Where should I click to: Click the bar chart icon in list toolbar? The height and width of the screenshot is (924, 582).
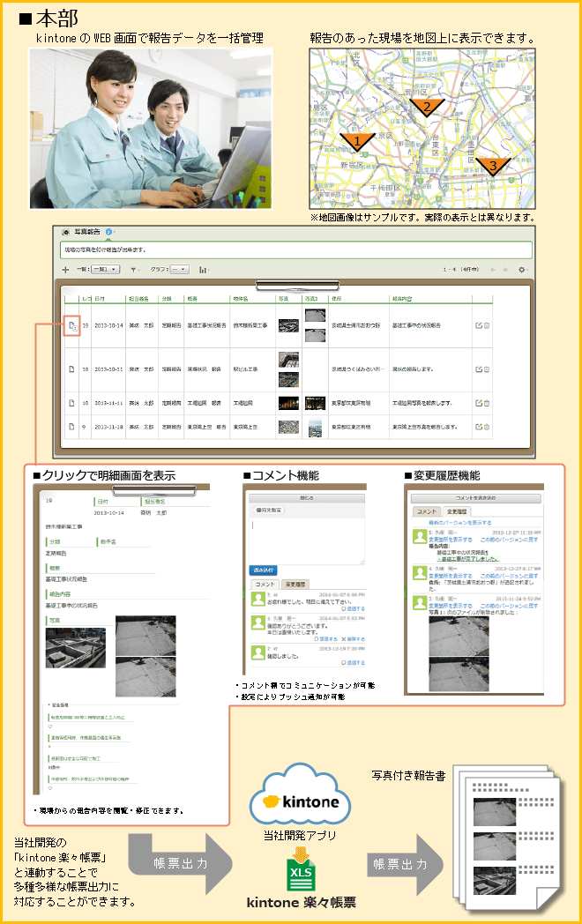pos(203,269)
